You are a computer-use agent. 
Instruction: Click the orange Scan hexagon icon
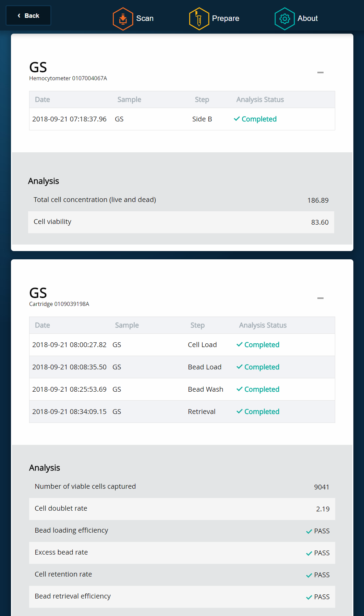pyautogui.click(x=123, y=19)
